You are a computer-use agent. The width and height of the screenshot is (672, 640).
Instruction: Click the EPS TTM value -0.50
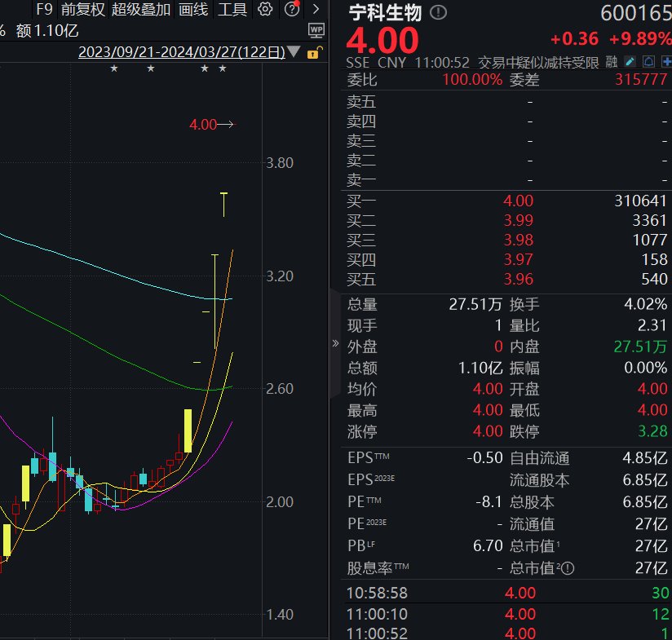pos(484,458)
